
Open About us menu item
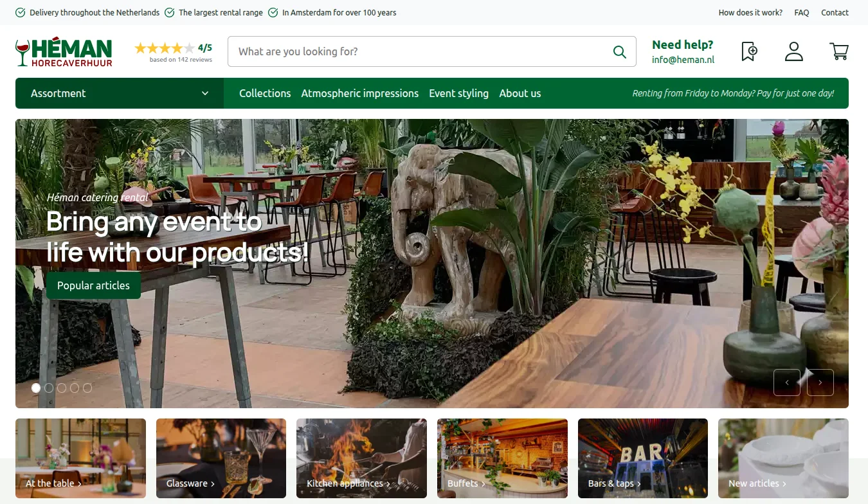coord(520,93)
